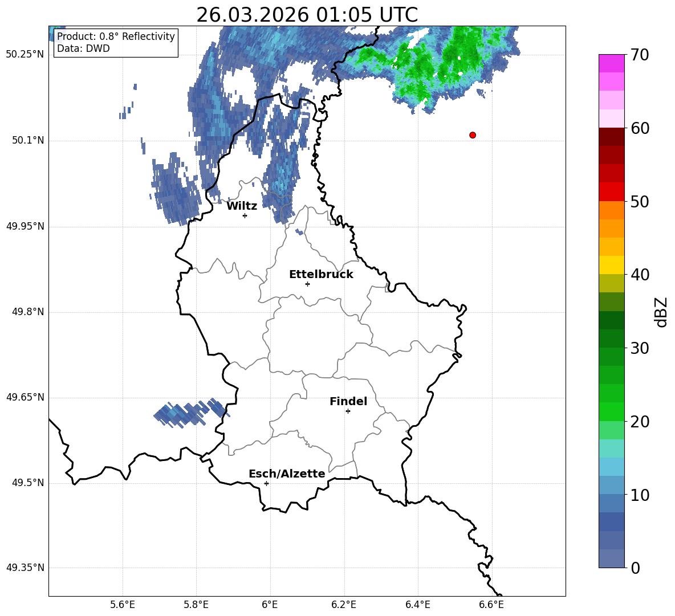Click the 'dBZ' colorbar label

(662, 312)
